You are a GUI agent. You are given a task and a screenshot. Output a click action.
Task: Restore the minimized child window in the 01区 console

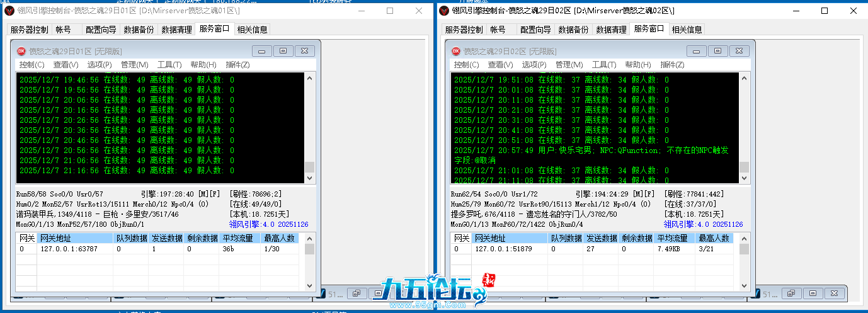[x=357, y=293]
